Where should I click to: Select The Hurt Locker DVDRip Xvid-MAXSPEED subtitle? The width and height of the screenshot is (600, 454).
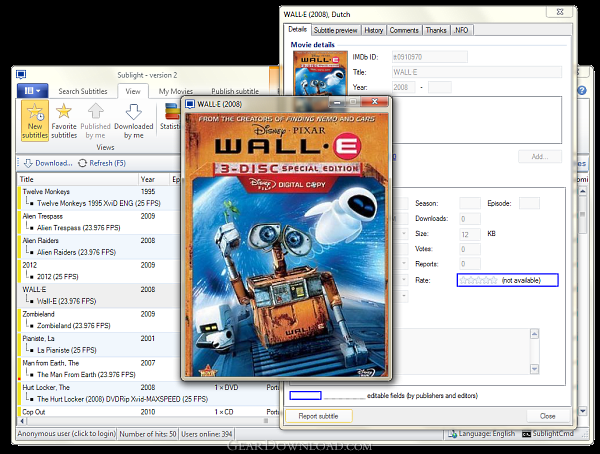click(x=122, y=399)
